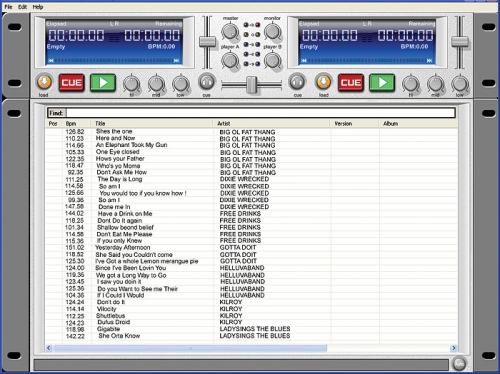Hit the red CUE button on player A
Screen dimensions: 500x374
click(71, 83)
